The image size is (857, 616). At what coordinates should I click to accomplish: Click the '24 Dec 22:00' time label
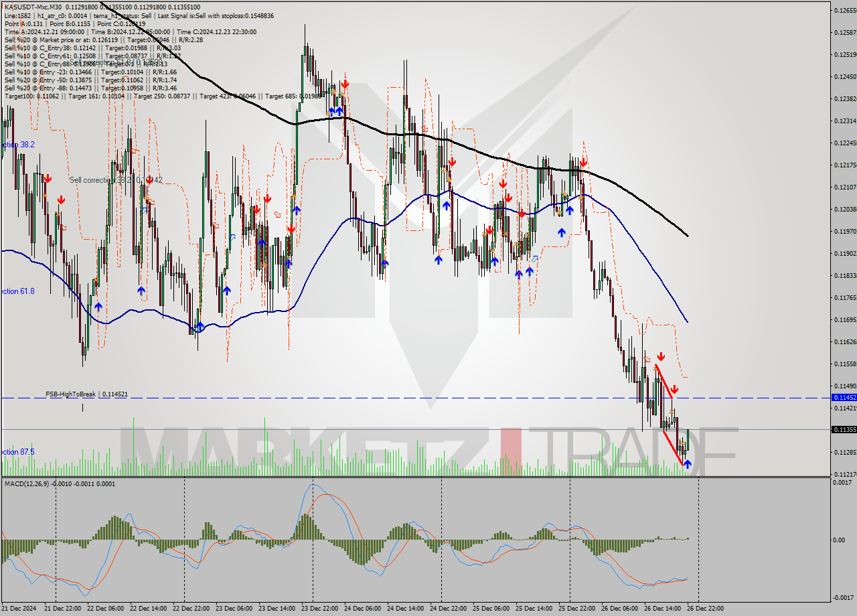[448, 608]
